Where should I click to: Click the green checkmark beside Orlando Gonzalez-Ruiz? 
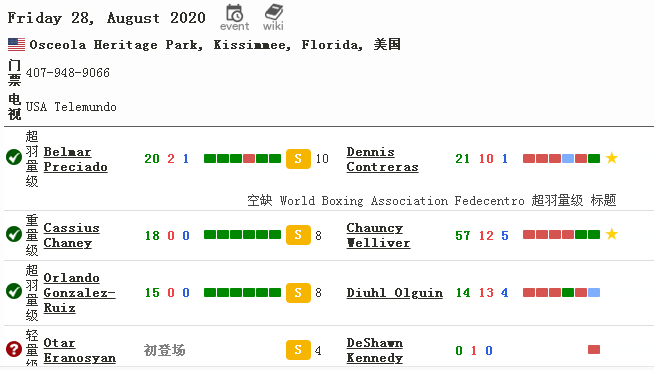pos(14,292)
